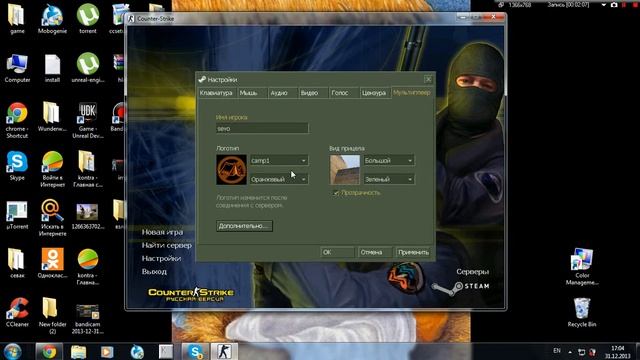Click the Отмена button
Image resolution: width=640 pixels, height=360 pixels.
click(375, 252)
